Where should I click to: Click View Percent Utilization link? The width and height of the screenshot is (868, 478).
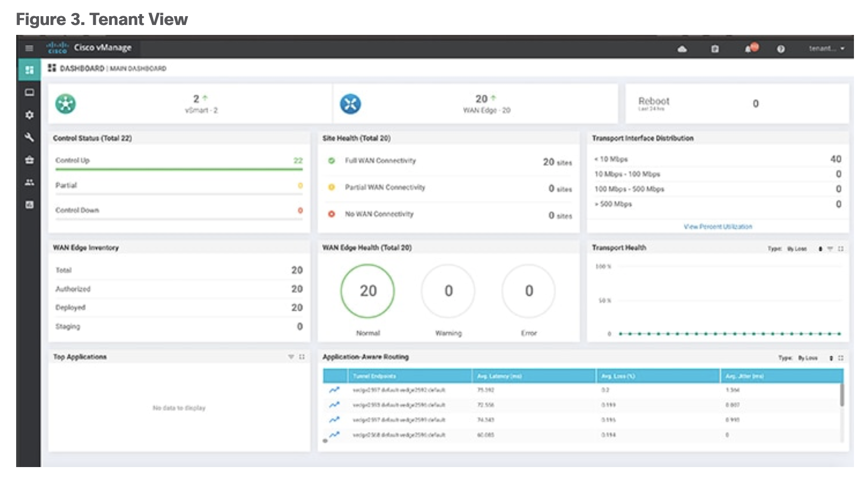[x=718, y=227]
